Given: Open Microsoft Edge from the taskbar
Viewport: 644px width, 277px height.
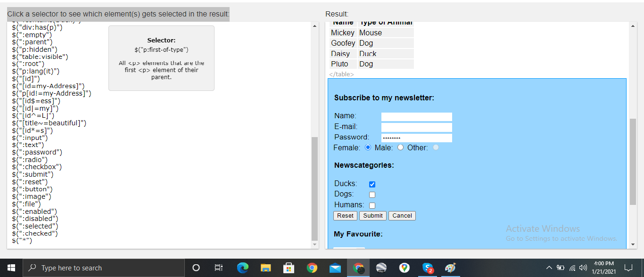Looking at the screenshot, I should (x=243, y=268).
